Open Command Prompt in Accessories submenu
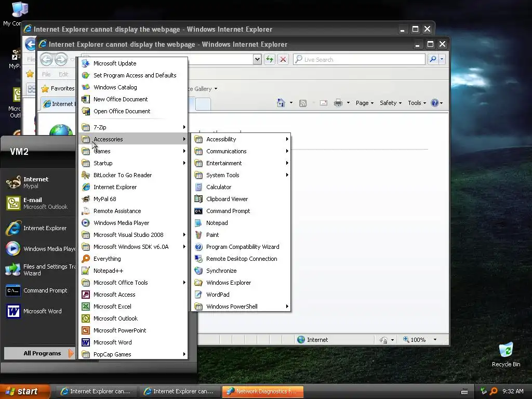 [x=241, y=211]
